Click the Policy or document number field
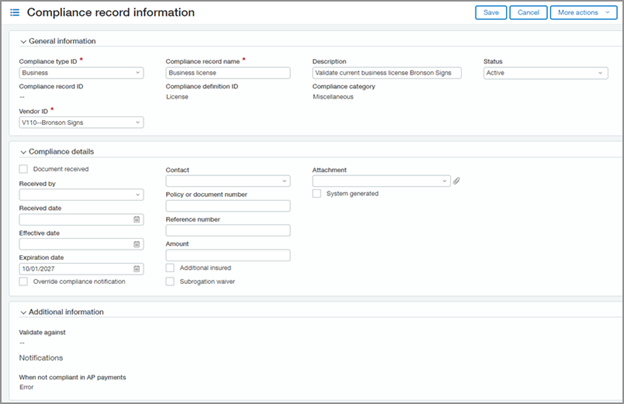The height and width of the screenshot is (404, 624). click(227, 206)
